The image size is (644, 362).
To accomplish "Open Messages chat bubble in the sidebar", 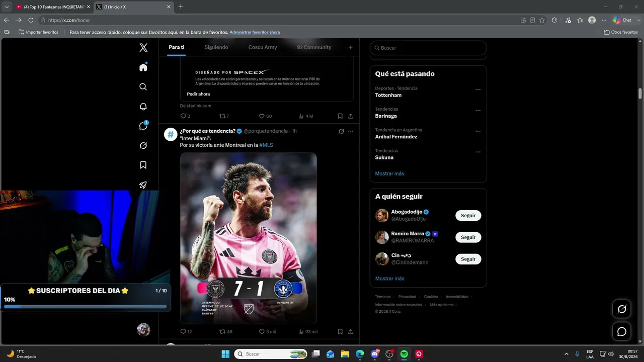I will pyautogui.click(x=143, y=126).
